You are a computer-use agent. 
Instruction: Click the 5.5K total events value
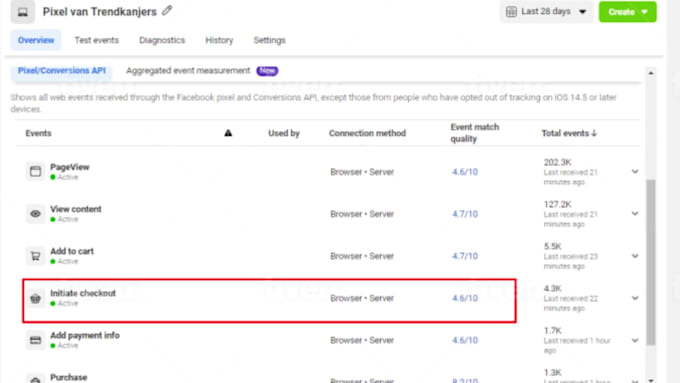point(552,246)
